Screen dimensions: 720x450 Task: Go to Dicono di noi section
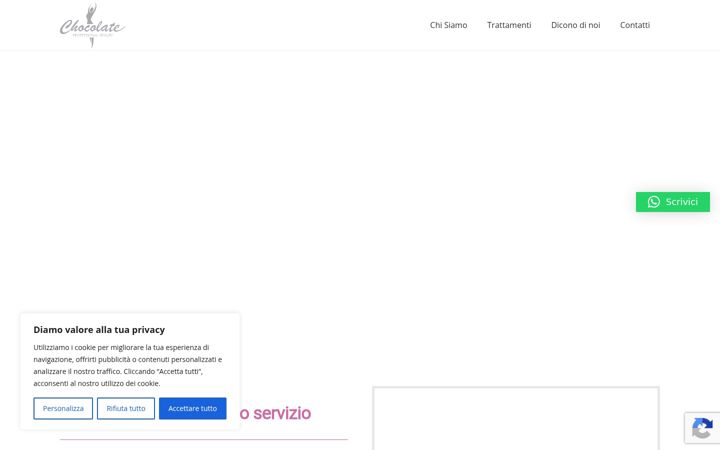click(575, 25)
